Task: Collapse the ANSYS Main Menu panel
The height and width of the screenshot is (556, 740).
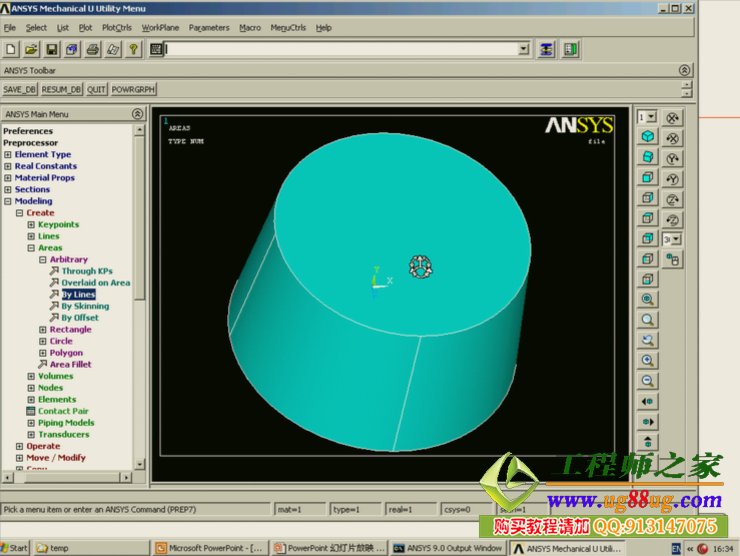Action: pos(137,114)
